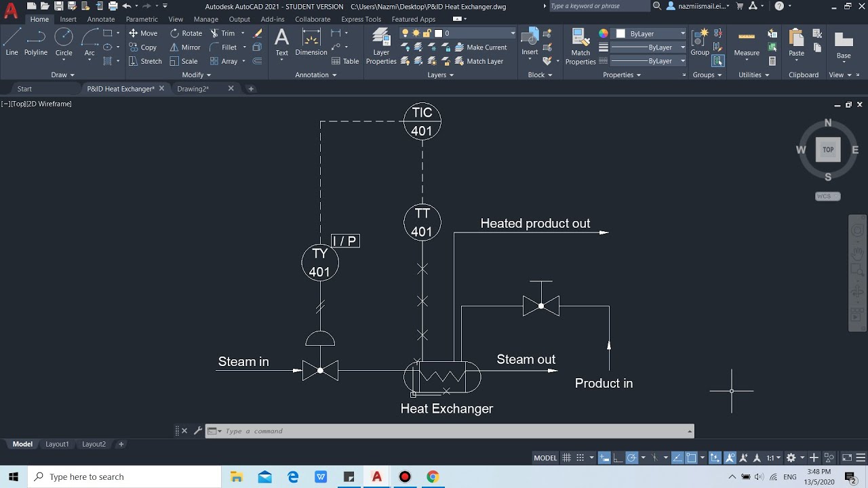Toggle polar tracking in status bar

(631, 457)
